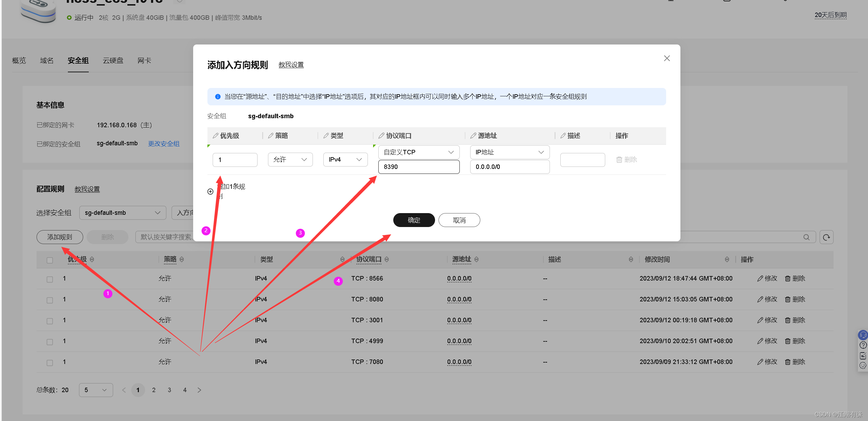Tick checkbox for the TCP:8566 rule row
Viewport: 868px width, 421px height.
(50, 279)
